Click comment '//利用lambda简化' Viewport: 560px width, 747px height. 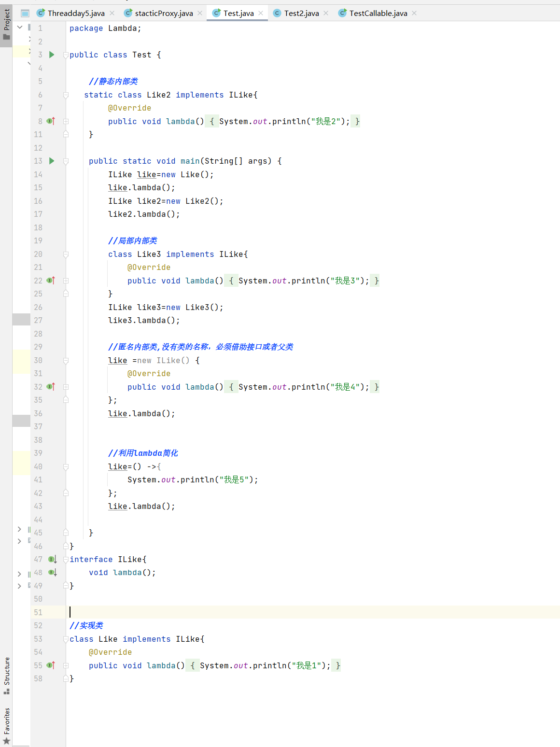pos(143,453)
